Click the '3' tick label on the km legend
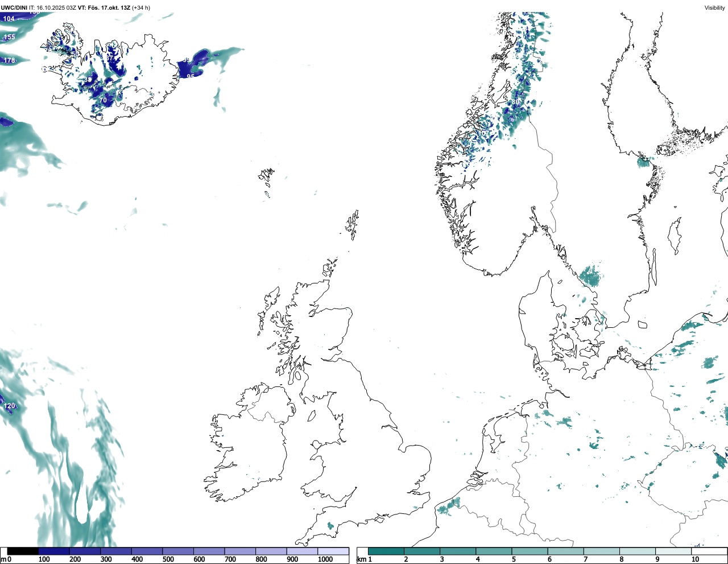This screenshot has width=728, height=564. [441, 559]
